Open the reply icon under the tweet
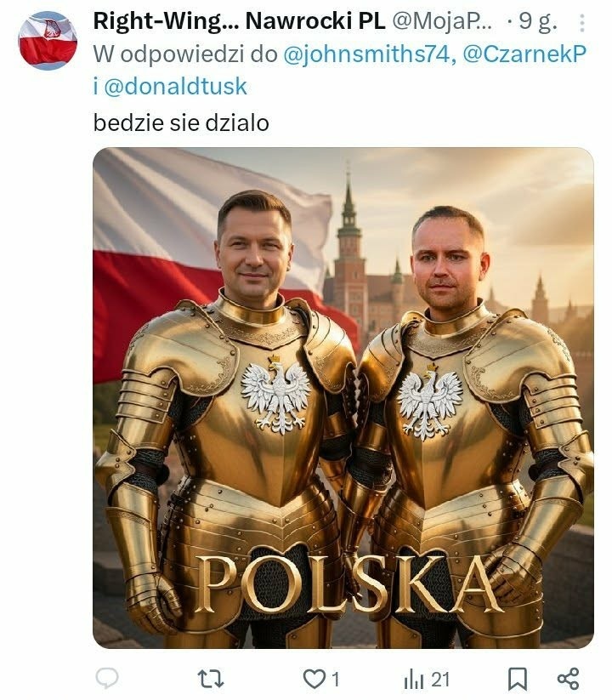This screenshot has height=700, width=612. click(107, 679)
